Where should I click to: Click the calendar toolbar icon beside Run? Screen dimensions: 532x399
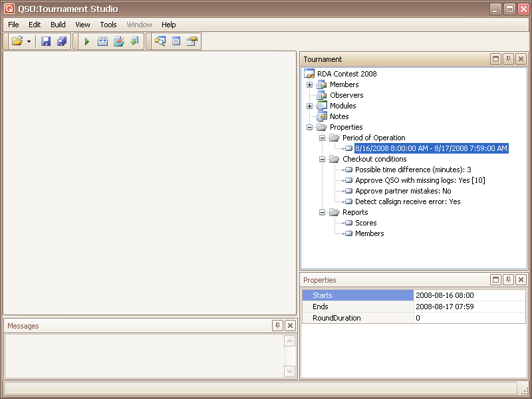coord(102,42)
